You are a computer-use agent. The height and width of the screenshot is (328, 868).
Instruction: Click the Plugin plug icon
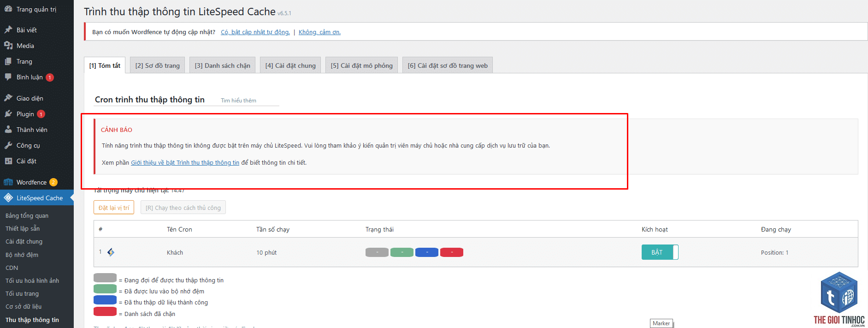click(x=8, y=113)
